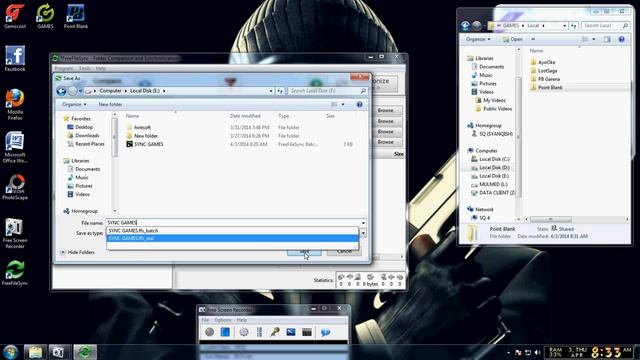Click the first Browse button in FreeFileSync
Image resolution: width=640 pixels, height=360 pixels.
[385, 111]
